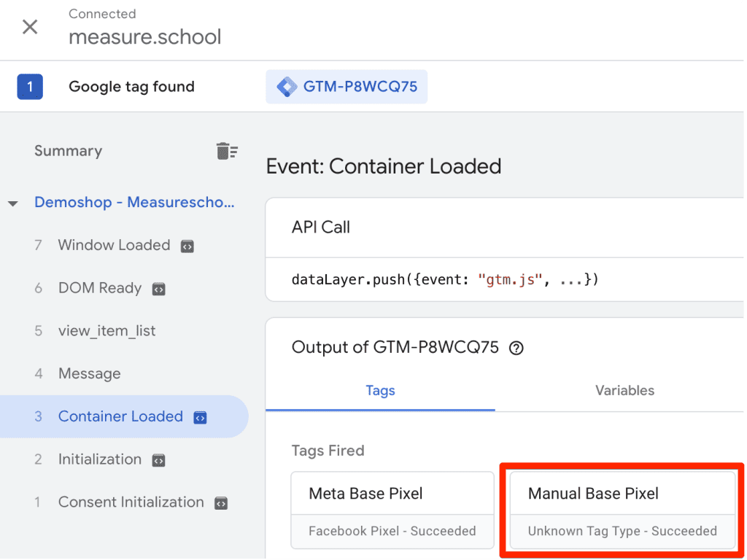Select the code snippet icon beside Window Loaded

pos(187,246)
